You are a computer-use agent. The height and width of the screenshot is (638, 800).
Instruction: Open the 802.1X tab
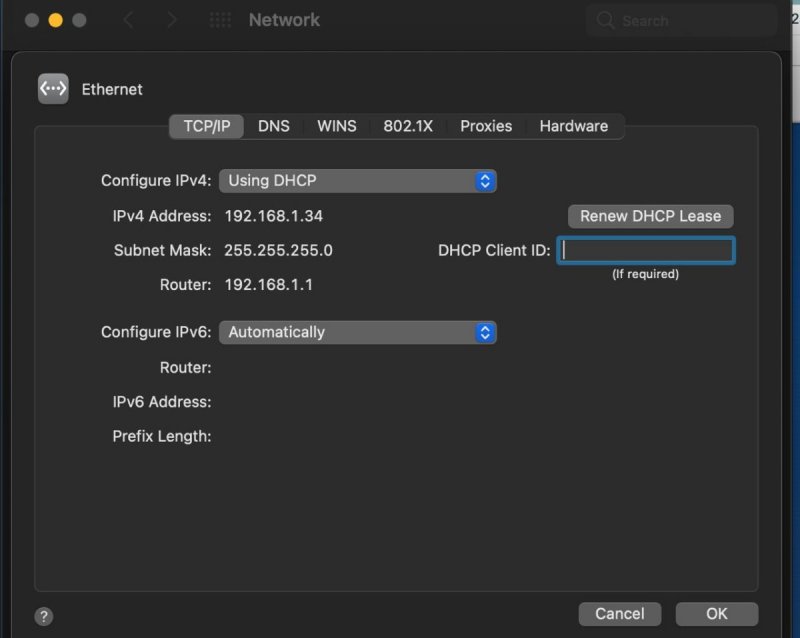[x=408, y=126]
